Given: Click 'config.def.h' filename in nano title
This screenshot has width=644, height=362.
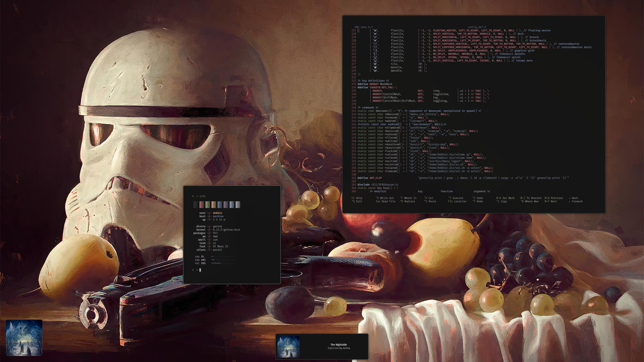Looking at the screenshot, I should coord(476,27).
